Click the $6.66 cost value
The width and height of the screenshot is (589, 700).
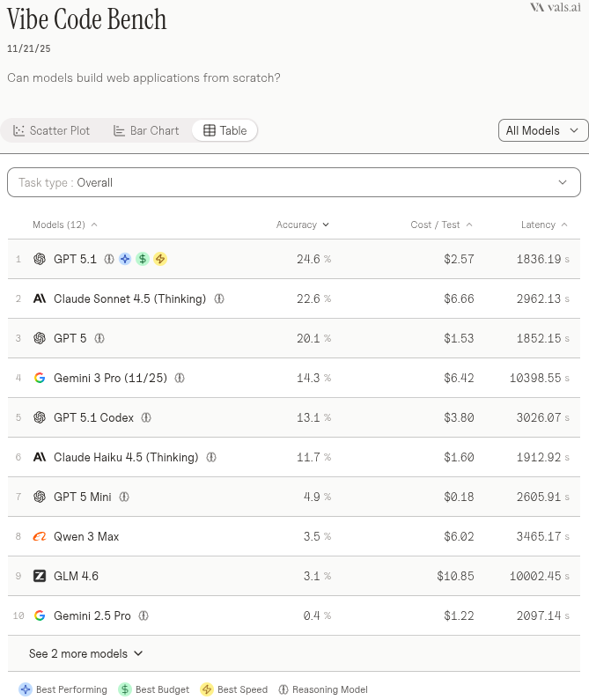459,298
